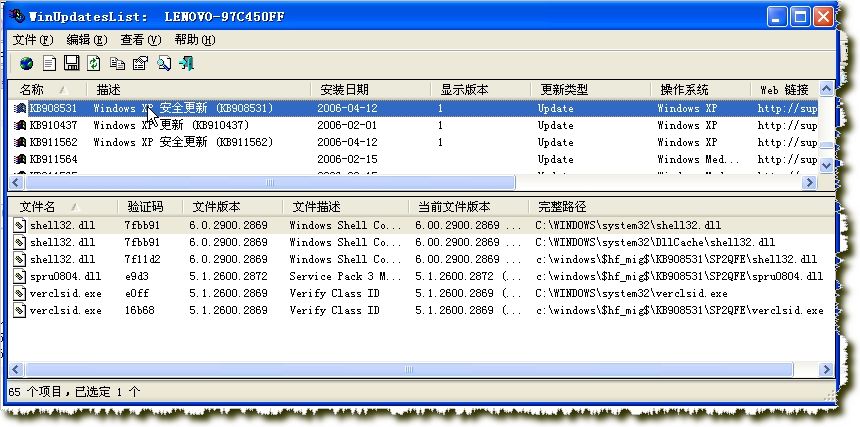Click the Properties toolbar icon
Image resolution: width=860 pixels, height=427 pixels.
pos(140,64)
